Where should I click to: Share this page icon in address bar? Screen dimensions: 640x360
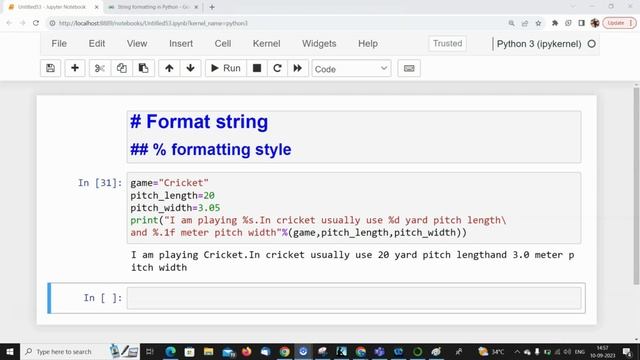[x=525, y=23]
